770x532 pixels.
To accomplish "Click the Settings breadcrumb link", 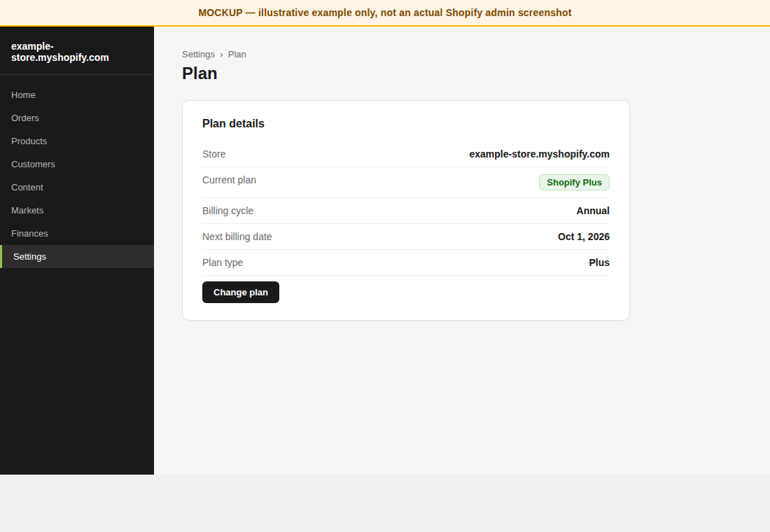I will [x=198, y=55].
